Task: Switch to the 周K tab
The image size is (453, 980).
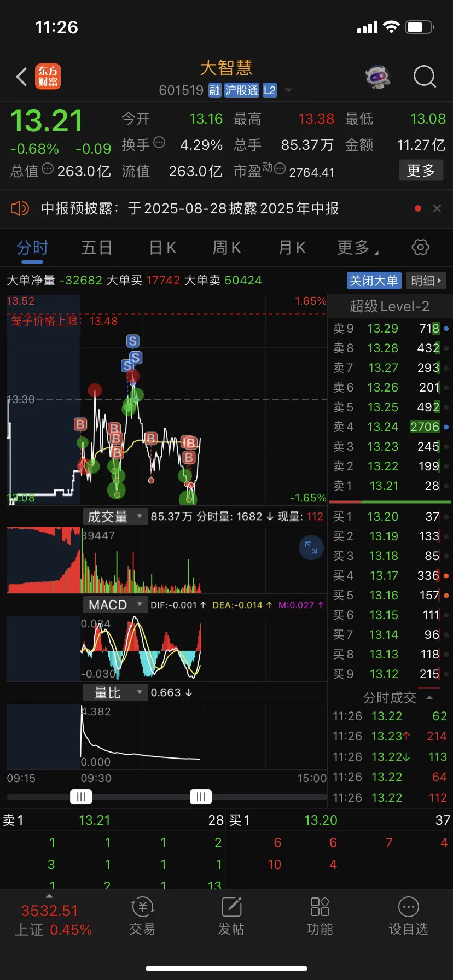Action: (226, 248)
